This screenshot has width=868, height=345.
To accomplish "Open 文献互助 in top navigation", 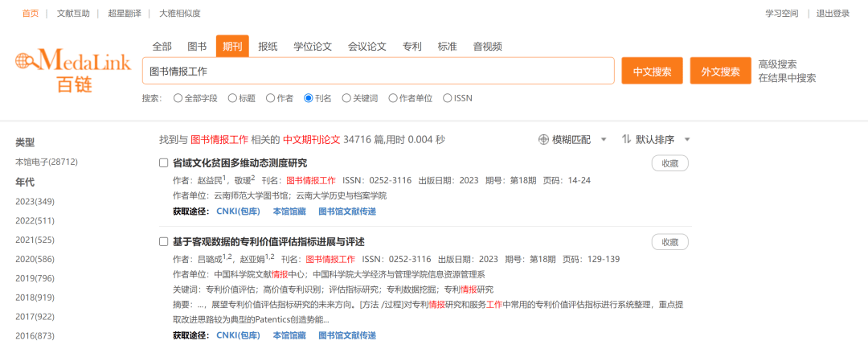I will (73, 14).
